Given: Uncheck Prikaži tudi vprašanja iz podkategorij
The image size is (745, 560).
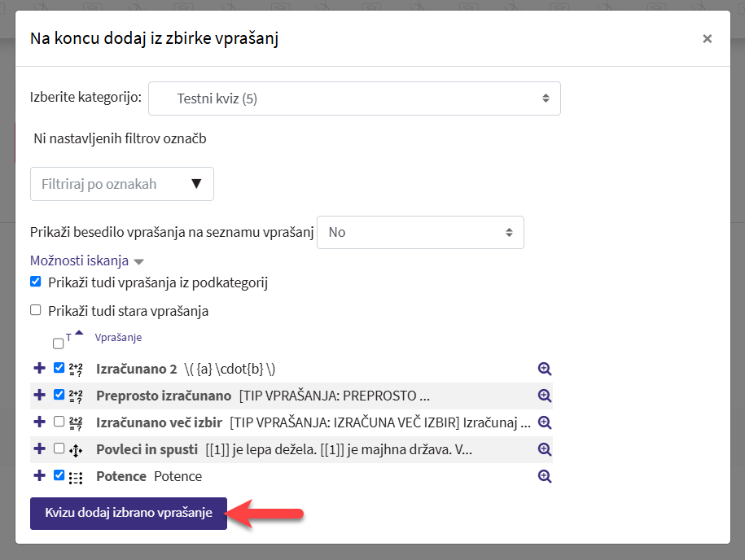Looking at the screenshot, I should click(36, 282).
